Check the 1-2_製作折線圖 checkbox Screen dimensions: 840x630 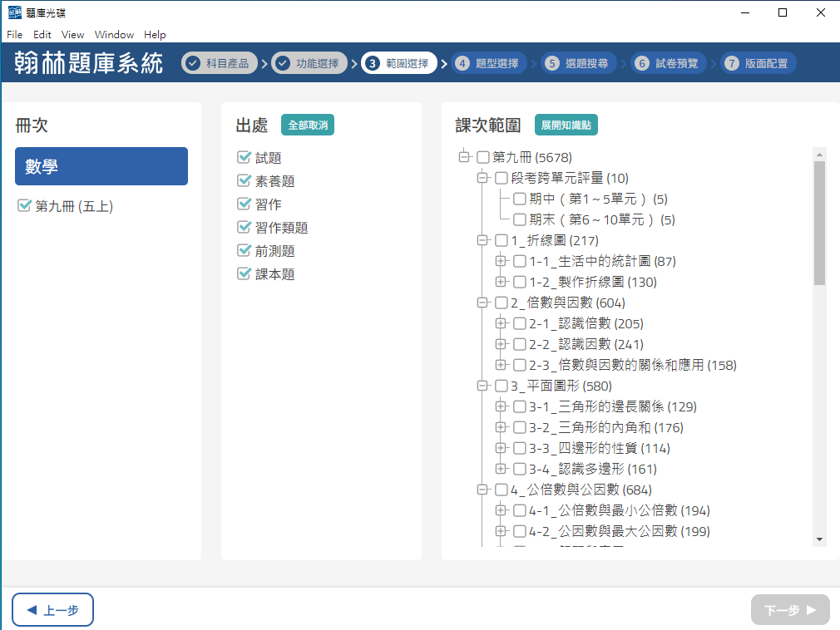coord(519,282)
